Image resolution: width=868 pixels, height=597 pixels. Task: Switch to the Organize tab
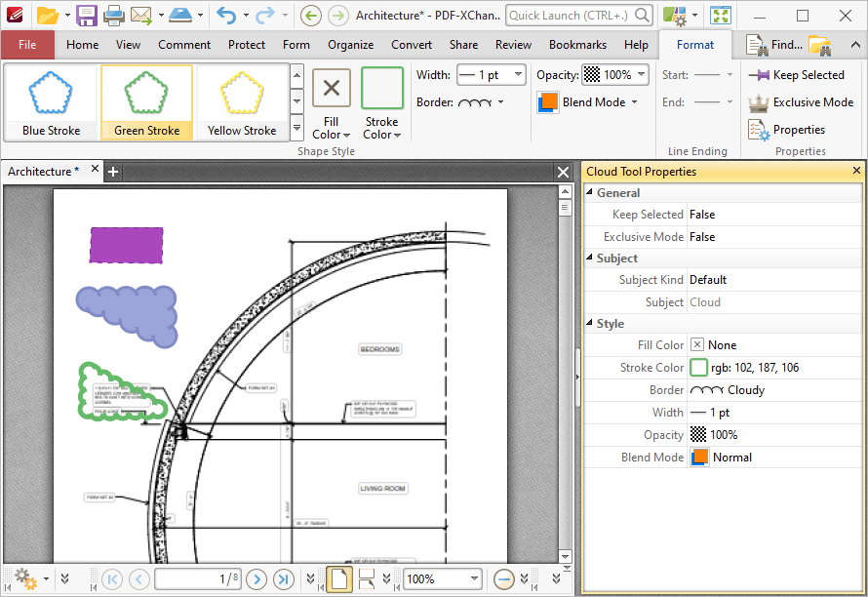pyautogui.click(x=350, y=45)
